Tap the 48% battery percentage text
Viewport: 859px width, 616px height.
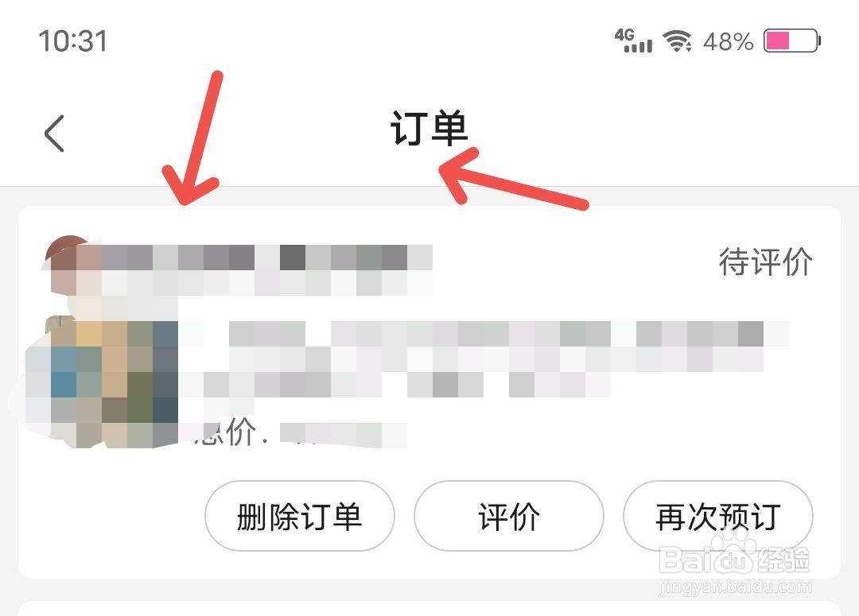pyautogui.click(x=728, y=41)
